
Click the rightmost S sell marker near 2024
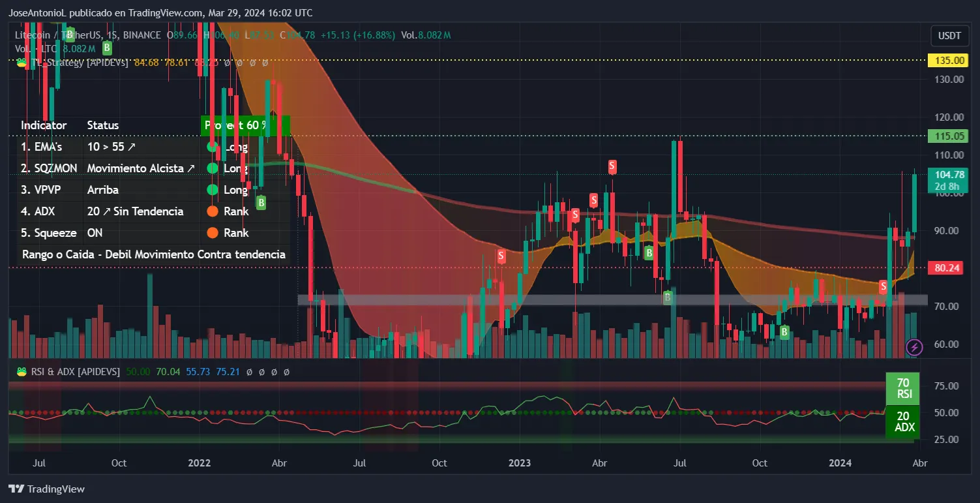[883, 286]
